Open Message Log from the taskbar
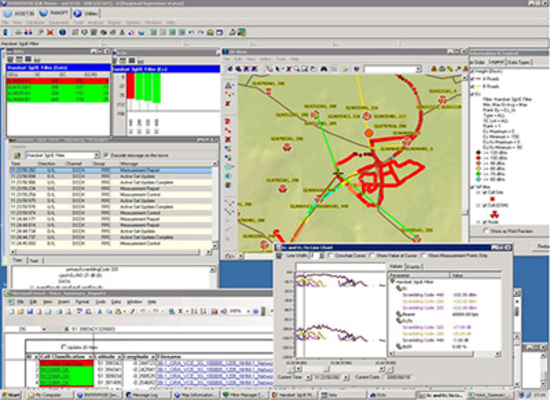Viewport: 550px width, 400px height. coord(147,395)
